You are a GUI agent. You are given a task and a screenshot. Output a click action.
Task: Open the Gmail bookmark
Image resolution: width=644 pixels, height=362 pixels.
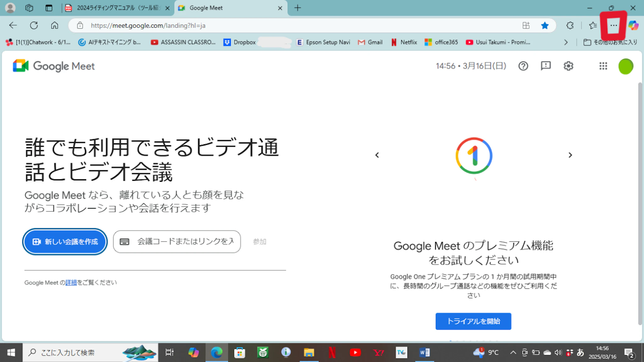(x=370, y=42)
